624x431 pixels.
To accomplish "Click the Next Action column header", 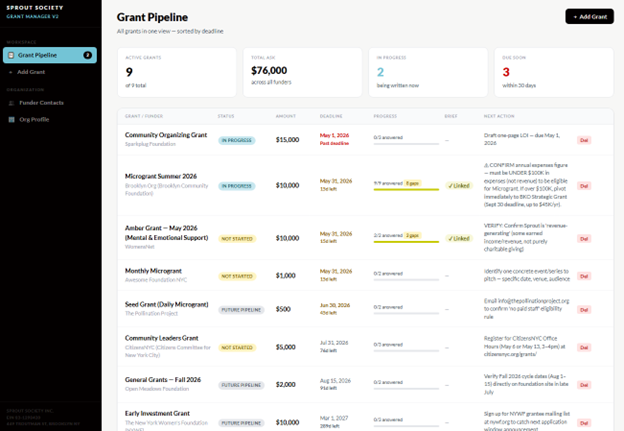I will [x=499, y=116].
